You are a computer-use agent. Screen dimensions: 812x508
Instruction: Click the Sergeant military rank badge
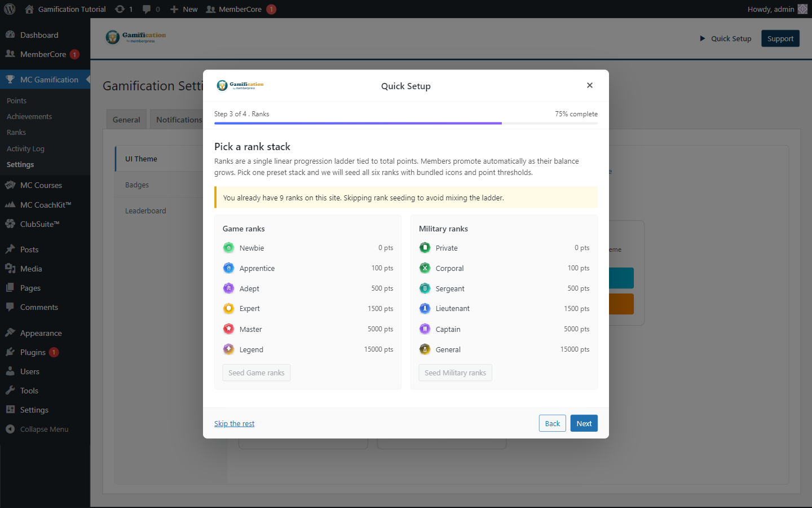(425, 288)
